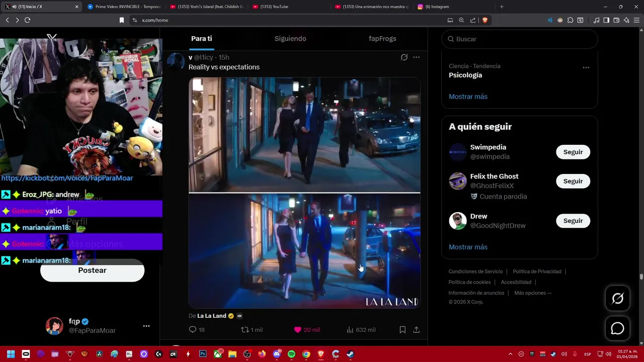Image resolution: width=644 pixels, height=362 pixels.
Task: Show more trends via Mostrar más under Psicología
Action: [468, 97]
